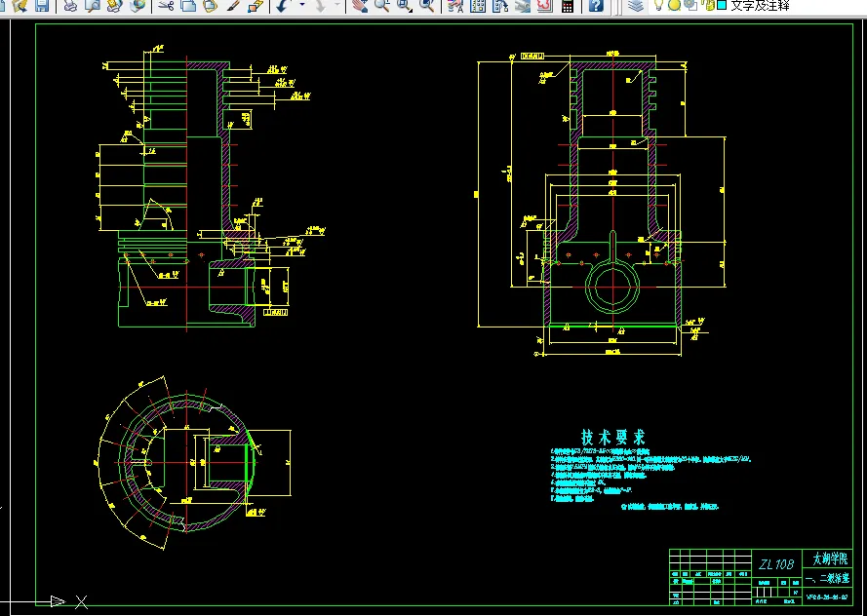Click the Cut scissors icon
Viewport: 867px width, 616px height.
tap(166, 5)
